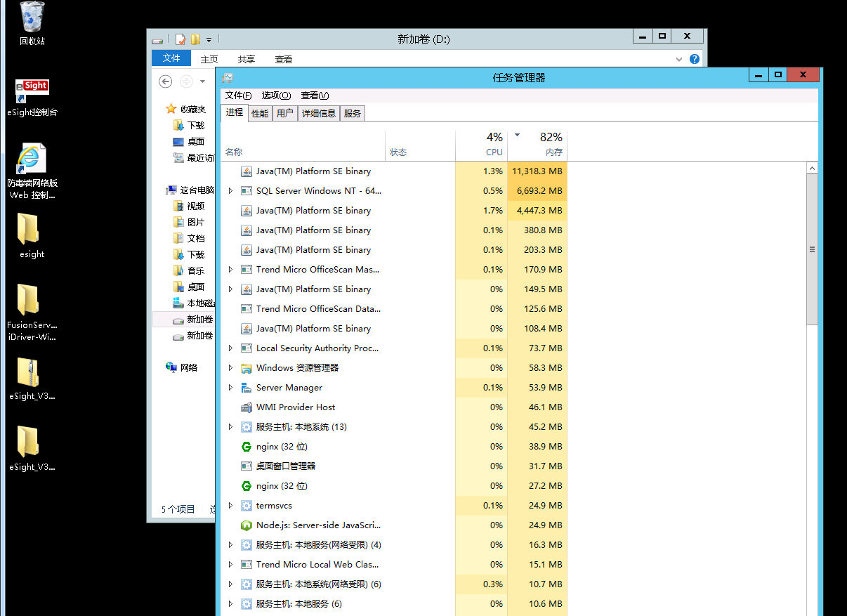Switch to the 服务 tab
The height and width of the screenshot is (616, 847).
pyautogui.click(x=353, y=113)
